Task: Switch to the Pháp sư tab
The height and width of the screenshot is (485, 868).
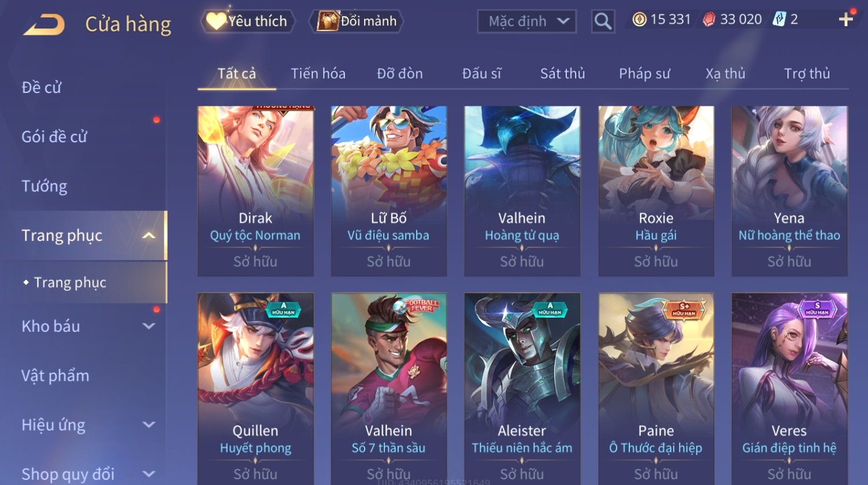Action: pyautogui.click(x=644, y=73)
